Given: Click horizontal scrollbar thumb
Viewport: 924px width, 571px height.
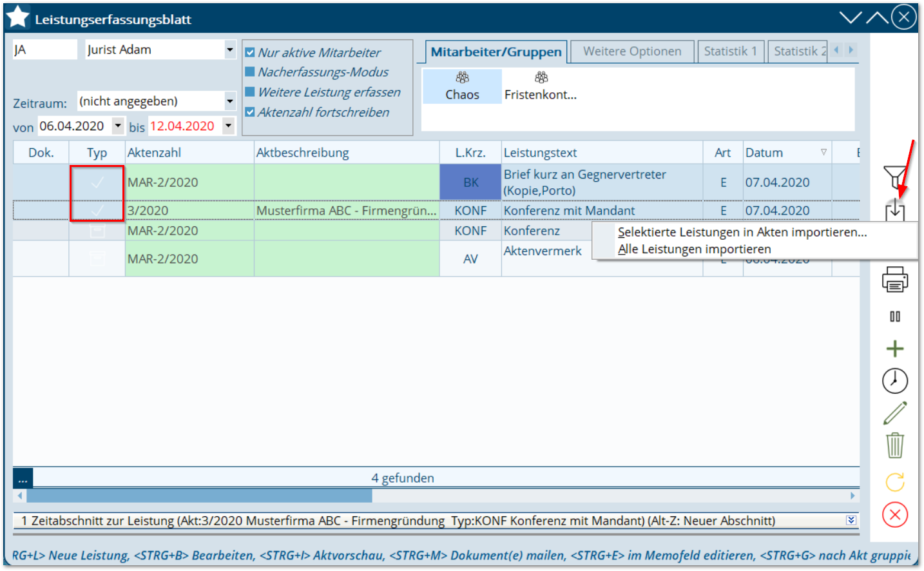Looking at the screenshot, I should coord(199,496).
